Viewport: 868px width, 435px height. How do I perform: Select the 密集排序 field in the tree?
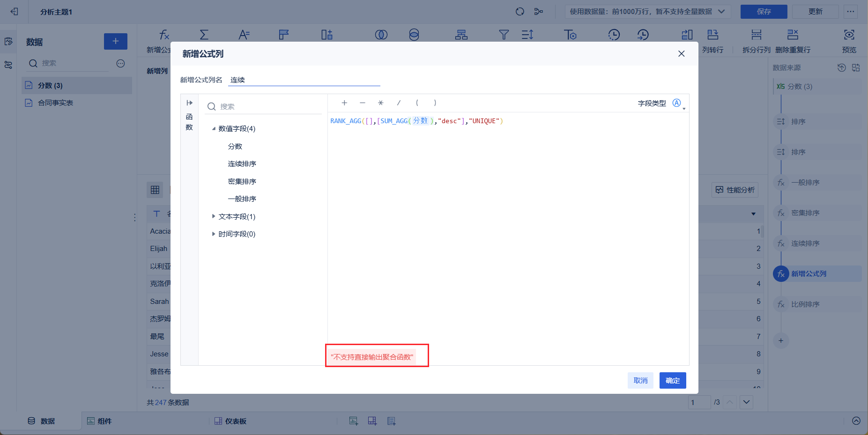coord(242,182)
